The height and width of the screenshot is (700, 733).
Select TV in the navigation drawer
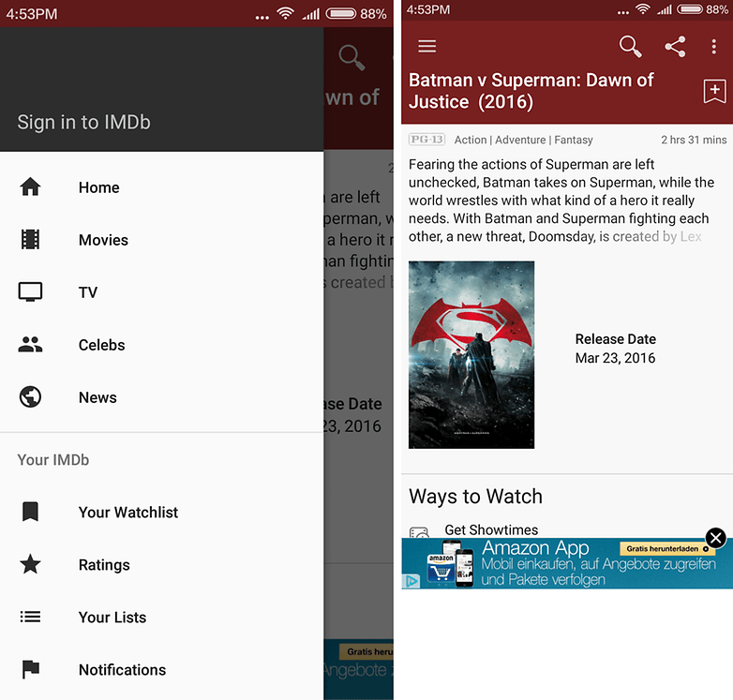pyautogui.click(x=162, y=291)
